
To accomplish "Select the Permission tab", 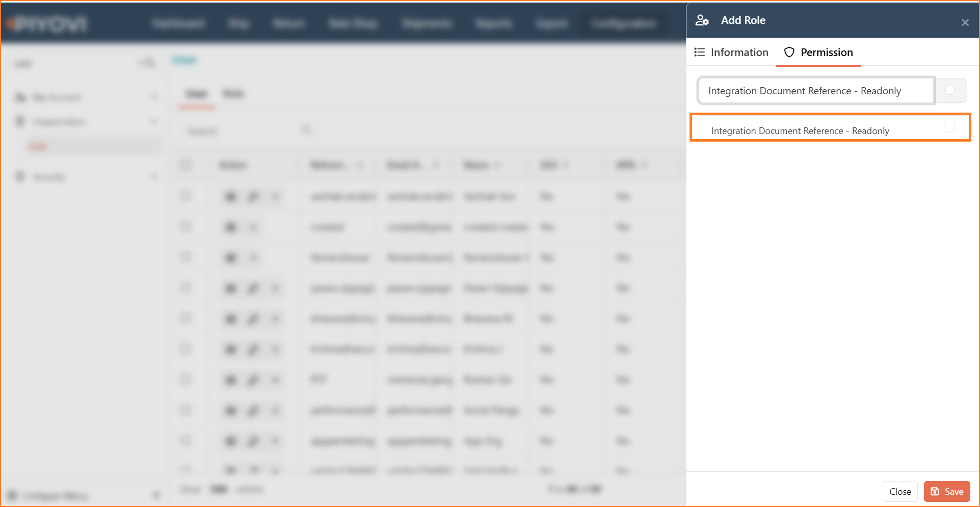I will pos(818,52).
